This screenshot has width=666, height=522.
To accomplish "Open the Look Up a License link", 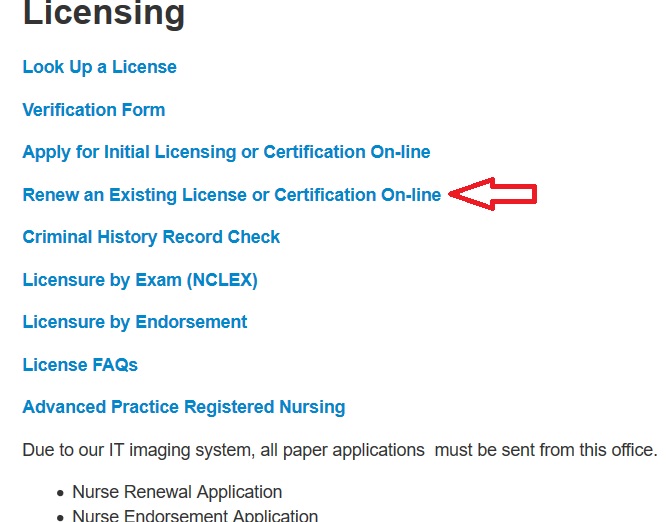I will point(99,68).
